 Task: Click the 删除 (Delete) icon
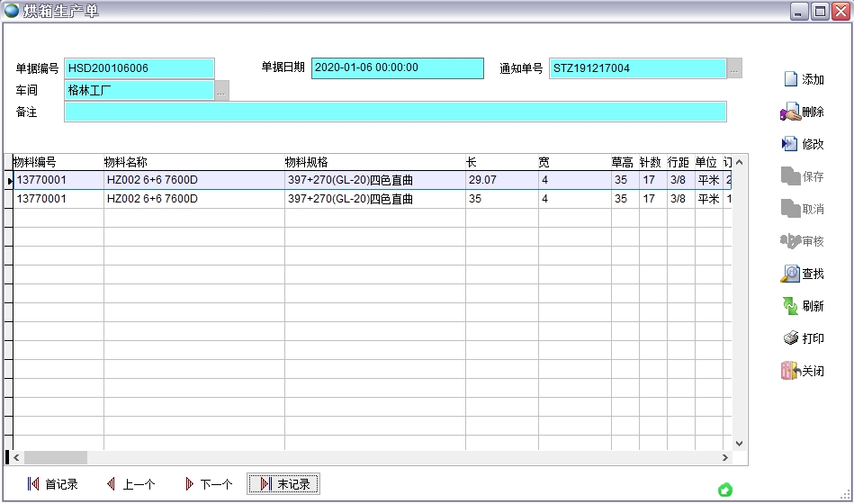[790, 112]
